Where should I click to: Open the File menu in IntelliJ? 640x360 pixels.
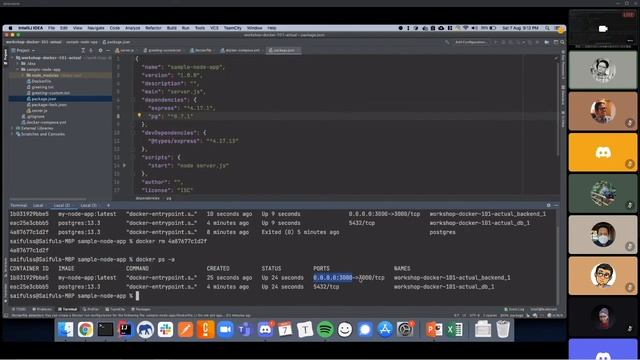pyautogui.click(x=51, y=28)
